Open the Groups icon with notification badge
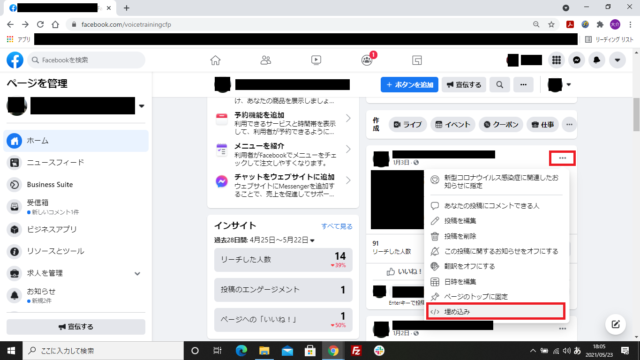The width and height of the screenshot is (640, 360). (367, 60)
